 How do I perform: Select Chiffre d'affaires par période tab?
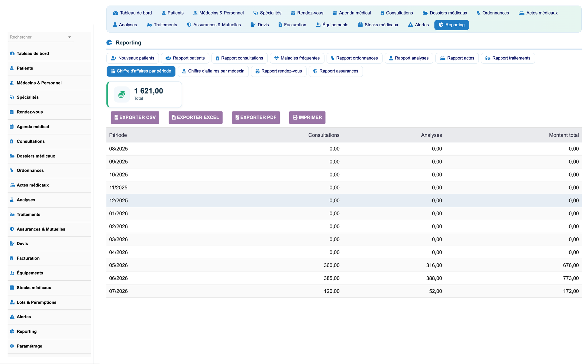tap(141, 71)
